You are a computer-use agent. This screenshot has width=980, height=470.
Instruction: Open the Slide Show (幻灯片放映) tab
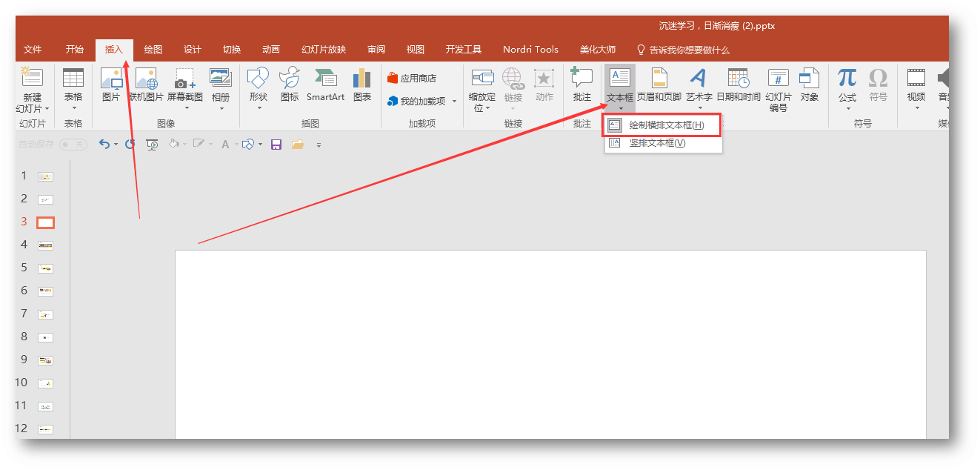point(324,50)
